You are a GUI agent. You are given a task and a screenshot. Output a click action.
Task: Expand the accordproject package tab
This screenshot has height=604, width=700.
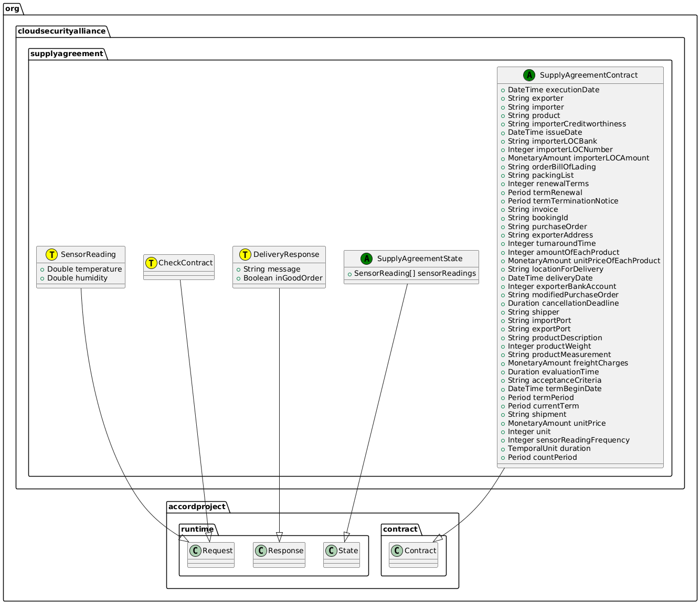point(196,506)
